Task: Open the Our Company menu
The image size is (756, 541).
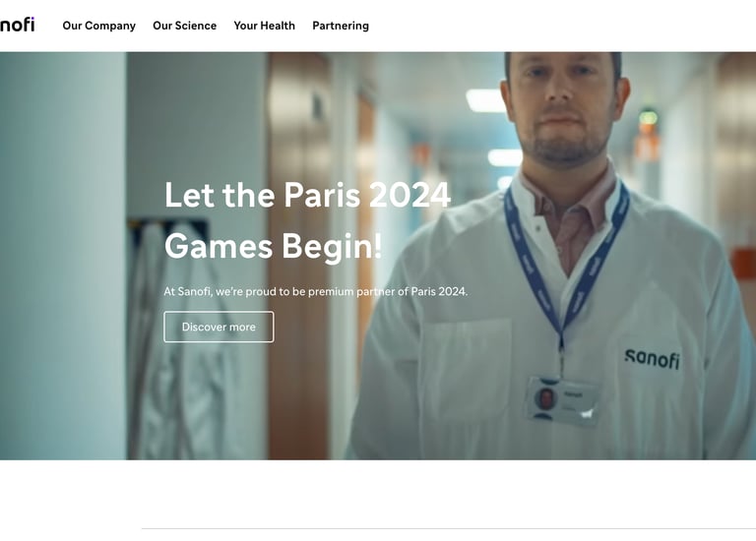Action: coord(98,26)
